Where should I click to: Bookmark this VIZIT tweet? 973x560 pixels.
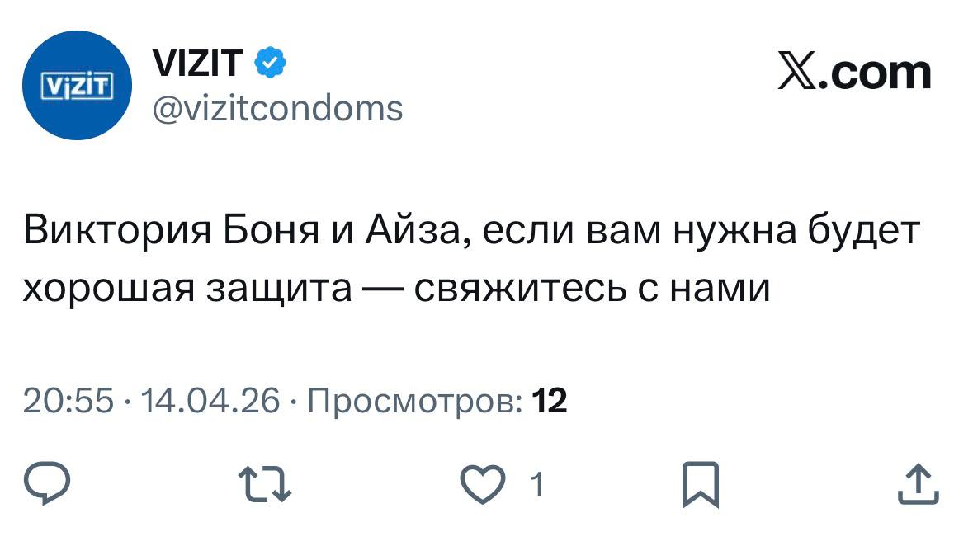click(701, 484)
